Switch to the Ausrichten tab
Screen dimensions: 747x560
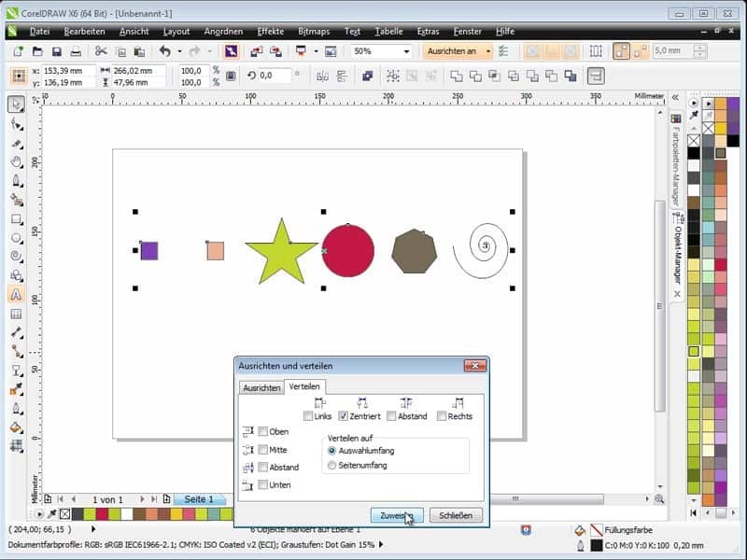(x=261, y=387)
